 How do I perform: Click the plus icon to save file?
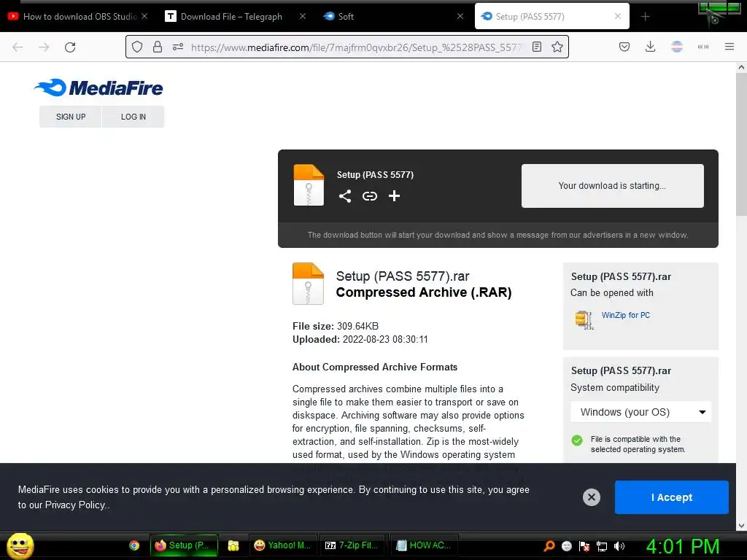(394, 195)
